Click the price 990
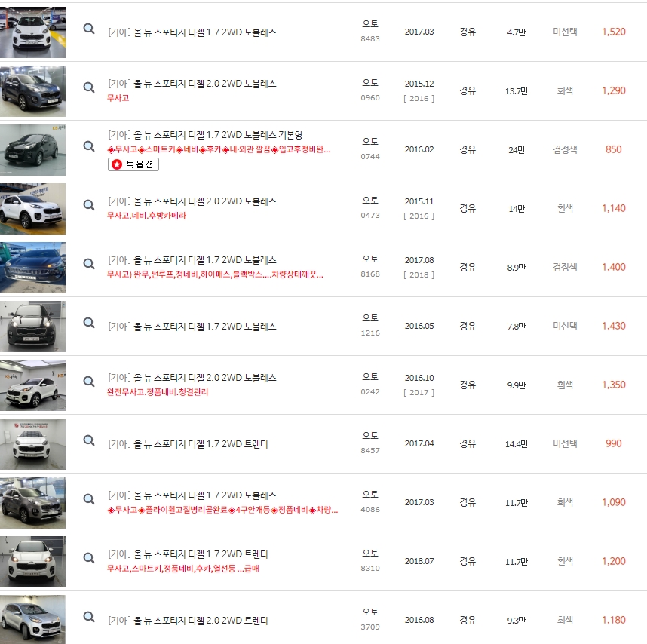This screenshot has height=644, width=647. [x=614, y=443]
